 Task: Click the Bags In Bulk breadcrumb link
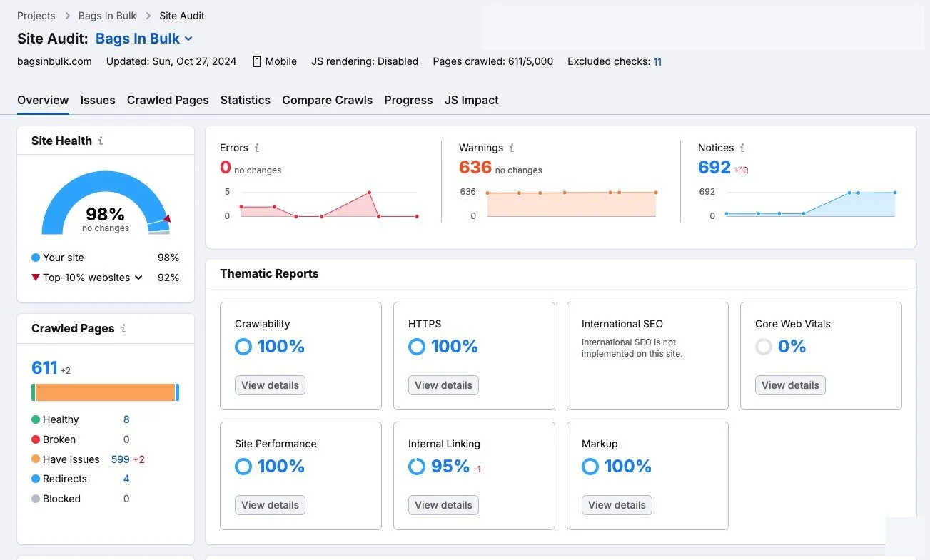point(107,16)
